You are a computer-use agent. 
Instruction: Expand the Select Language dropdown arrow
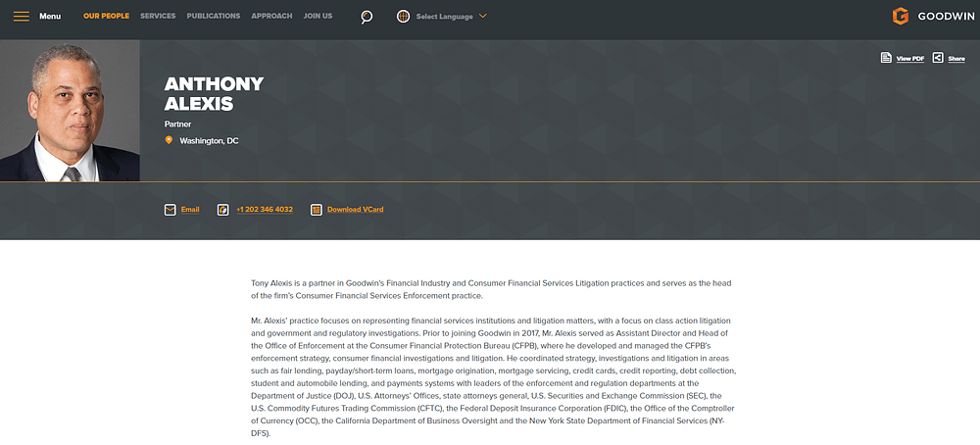point(482,17)
